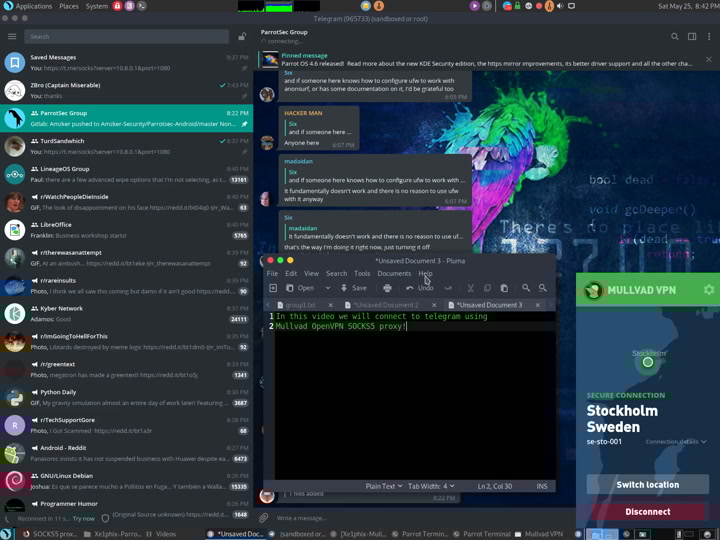Switch to Unsaved Document 2 tab

tap(385, 305)
